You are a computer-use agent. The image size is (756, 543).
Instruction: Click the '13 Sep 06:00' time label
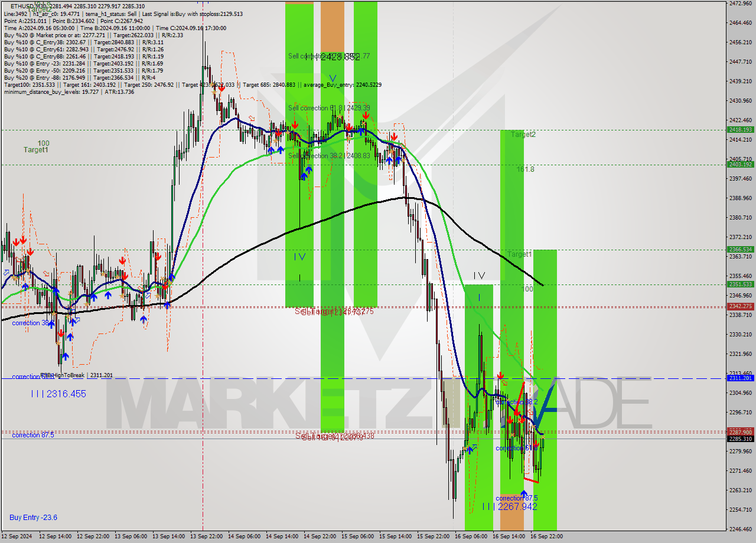pos(131,537)
